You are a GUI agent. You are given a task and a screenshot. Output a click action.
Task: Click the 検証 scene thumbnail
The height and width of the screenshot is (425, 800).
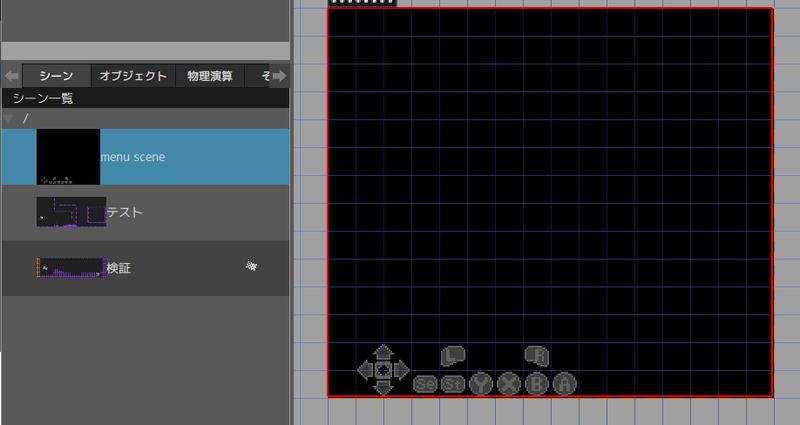pyautogui.click(x=71, y=268)
